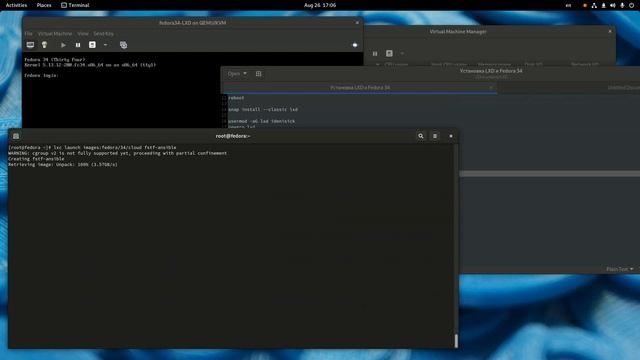The image size is (640, 360).
Task: Search in the terminal window
Action: coord(420,136)
